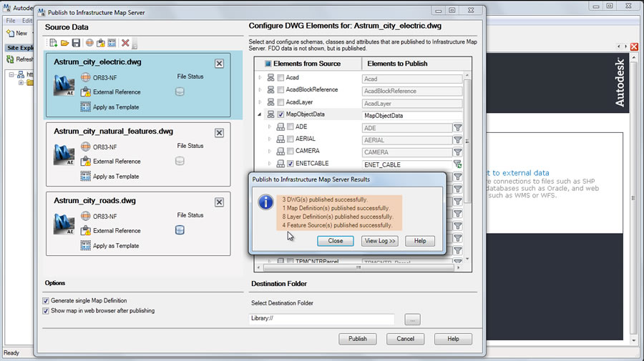Click the MapObjectData publish name field
Image resolution: width=644 pixels, height=361 pixels.
412,116
